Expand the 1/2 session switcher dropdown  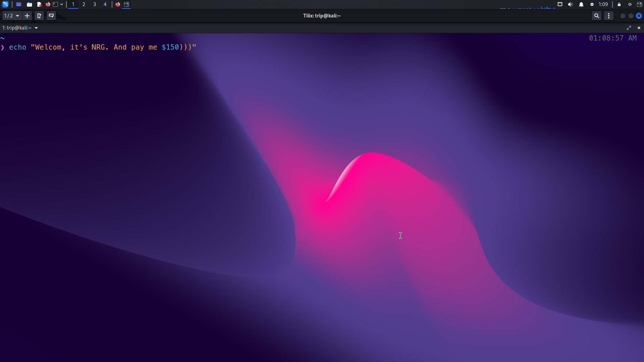(12, 16)
